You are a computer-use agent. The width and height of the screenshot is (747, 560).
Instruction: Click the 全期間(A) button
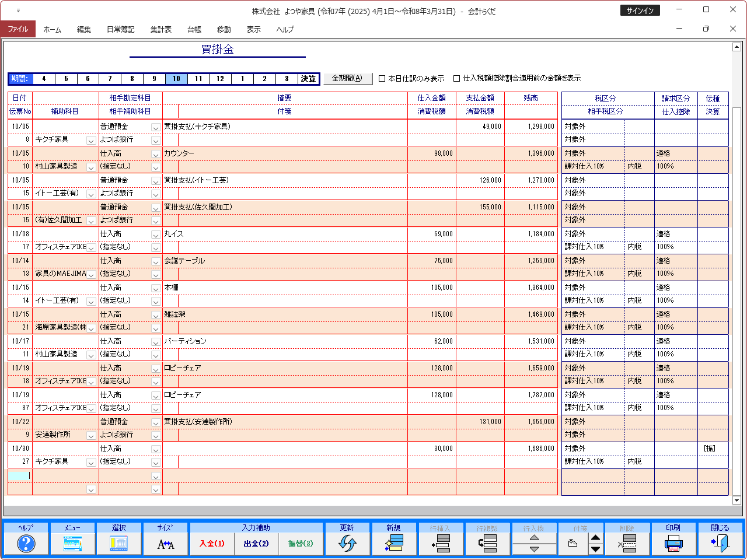click(347, 78)
